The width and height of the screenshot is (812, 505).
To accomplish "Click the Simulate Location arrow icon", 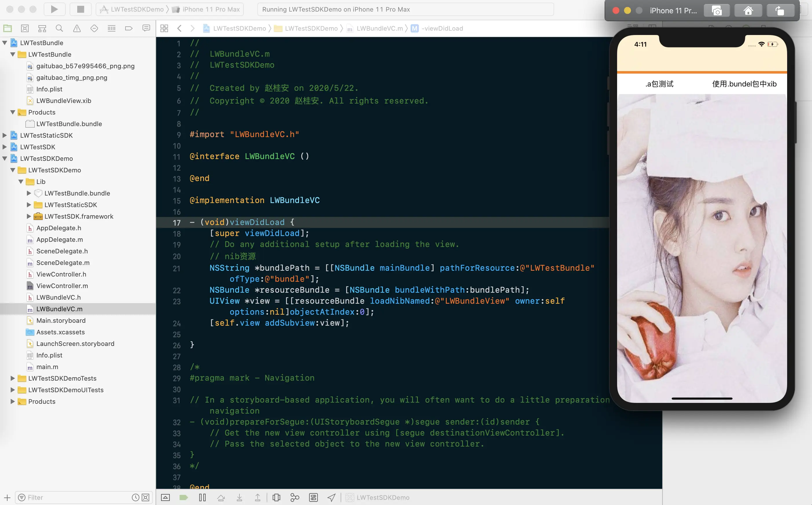I will (x=331, y=497).
